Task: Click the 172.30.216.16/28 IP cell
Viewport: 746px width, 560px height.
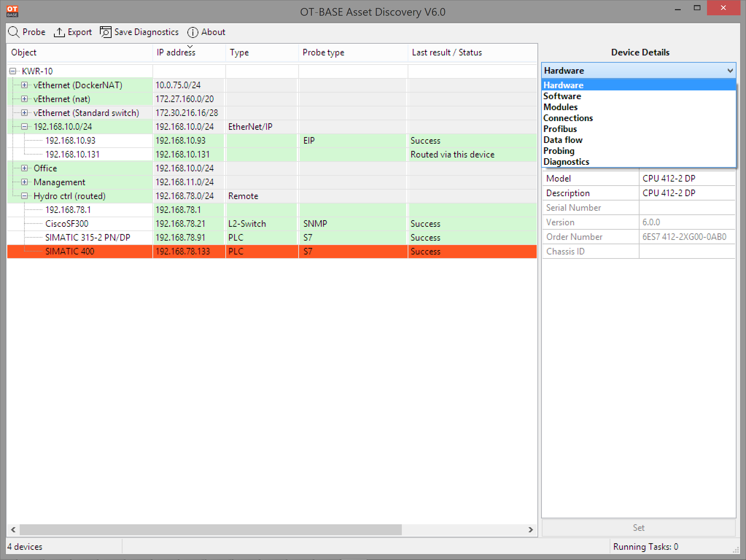Action: click(x=189, y=113)
